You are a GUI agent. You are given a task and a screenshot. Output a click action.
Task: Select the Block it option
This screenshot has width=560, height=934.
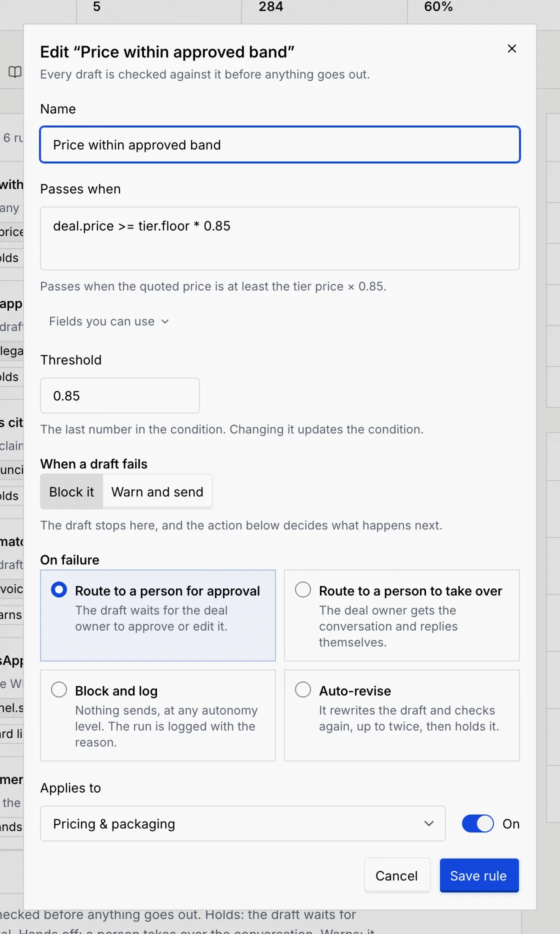click(x=71, y=492)
